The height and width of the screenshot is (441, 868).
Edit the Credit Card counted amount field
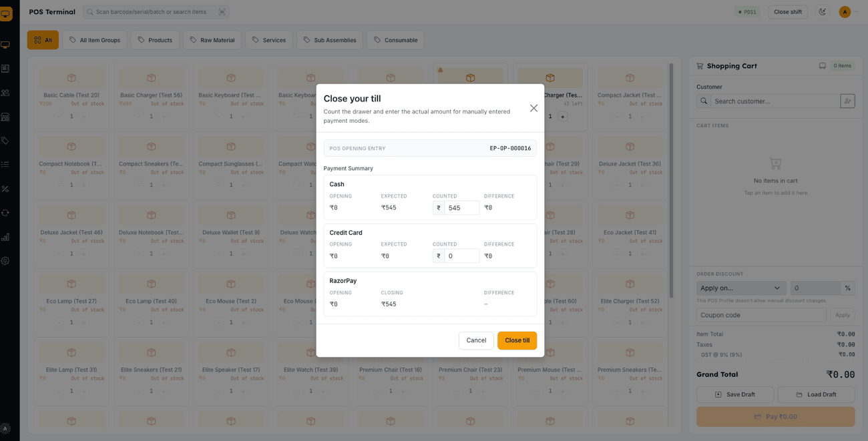[461, 256]
